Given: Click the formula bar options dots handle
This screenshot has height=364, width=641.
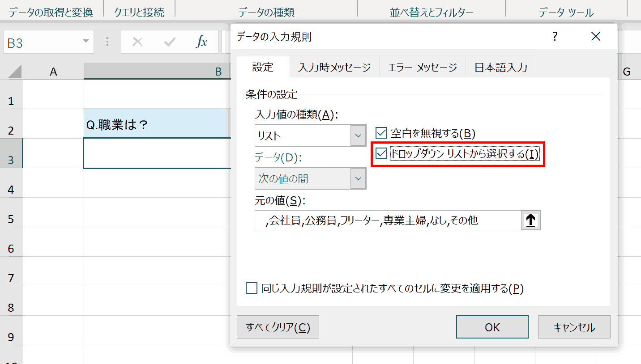Looking at the screenshot, I should point(107,42).
